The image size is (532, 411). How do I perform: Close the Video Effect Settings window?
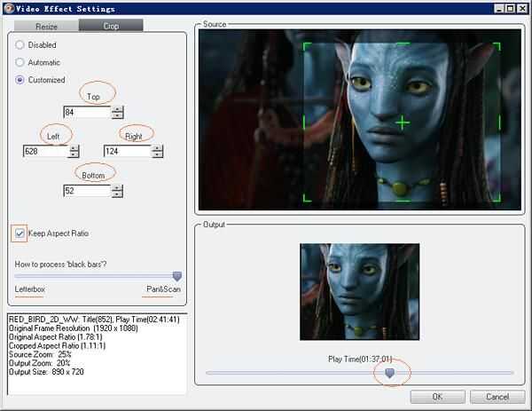[522, 9]
